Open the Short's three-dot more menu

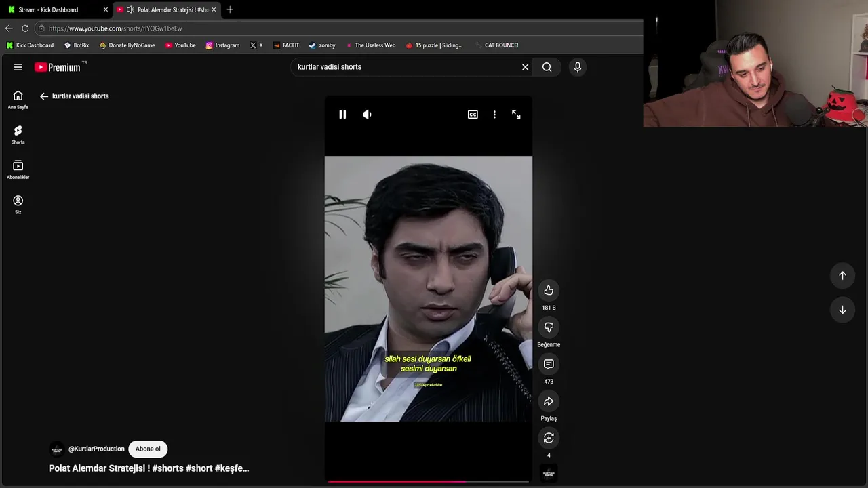[x=494, y=115]
